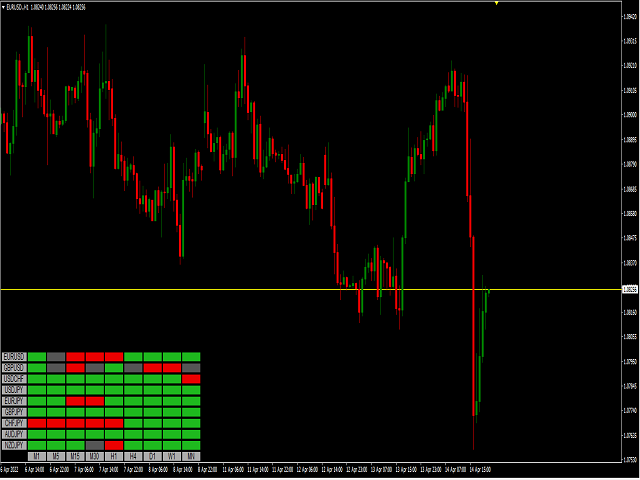Click the EURUSD,H1 chart title text
Screen dimensions: 640x480
(18, 7)
